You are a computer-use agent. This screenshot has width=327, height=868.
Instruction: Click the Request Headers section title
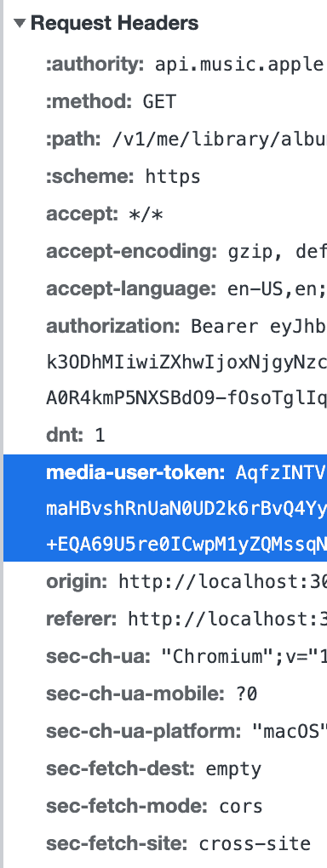[114, 23]
